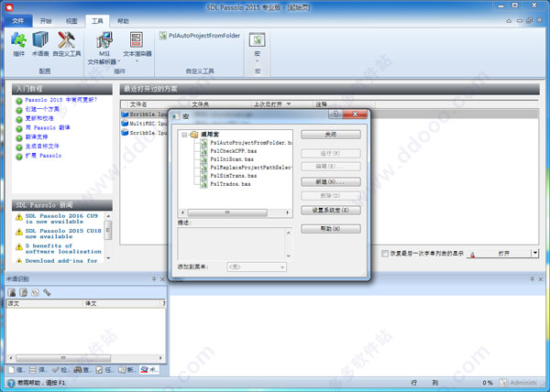Click horizontal scrollbar thumb in macro tree
Viewport: 550px width, 392px height.
(x=227, y=212)
